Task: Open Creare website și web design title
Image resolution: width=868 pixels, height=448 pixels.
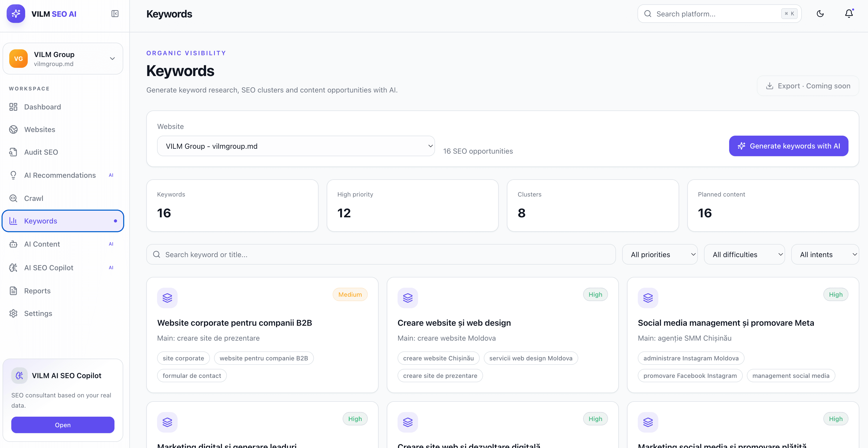Action: [454, 323]
